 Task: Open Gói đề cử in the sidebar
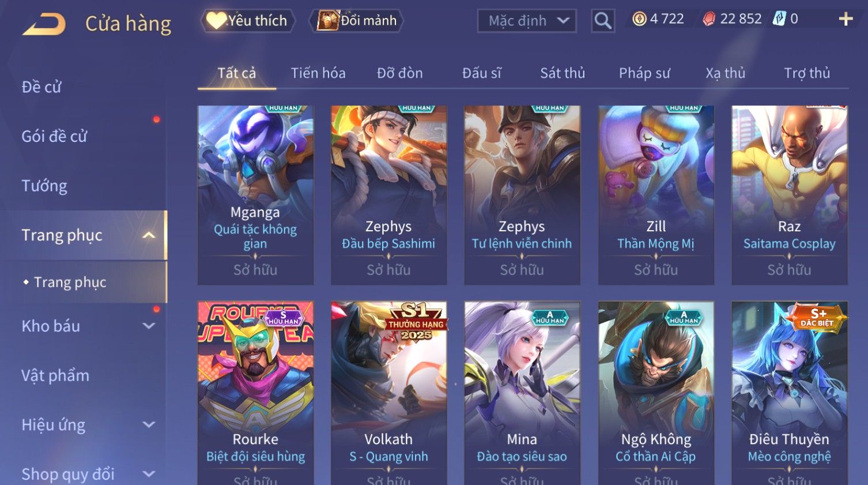coord(54,136)
